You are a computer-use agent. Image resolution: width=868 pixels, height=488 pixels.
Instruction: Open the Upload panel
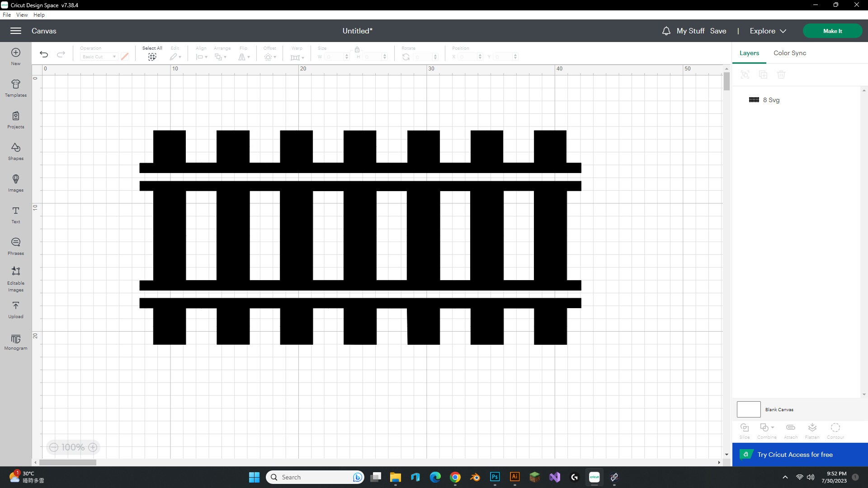click(15, 310)
